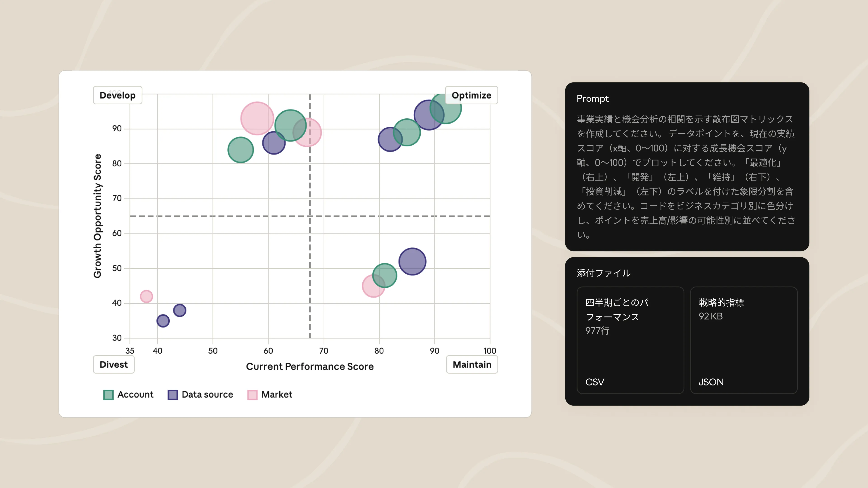Screen dimensions: 868x488
Task: Click the lowest purple bubble in the Divest quadrant
Action: [x=163, y=321]
